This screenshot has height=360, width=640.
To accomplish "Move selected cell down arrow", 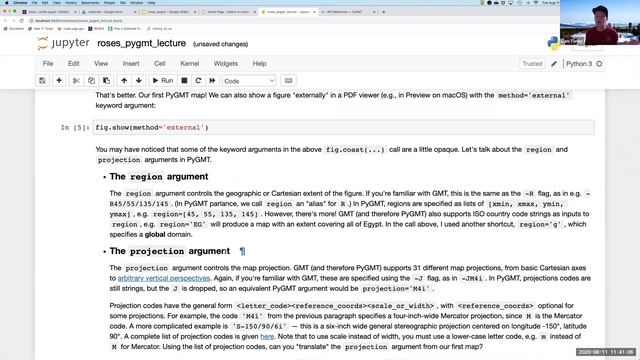I will (139, 81).
